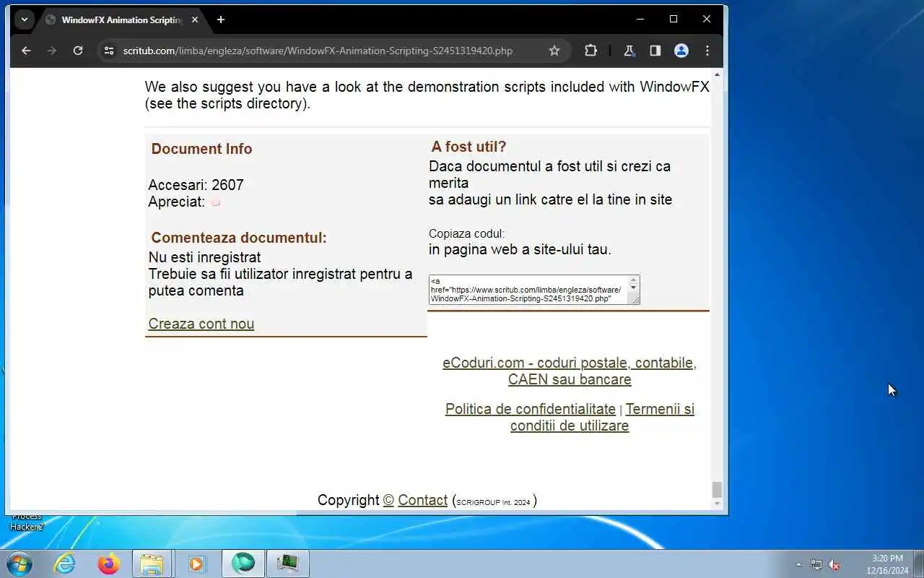Click the muted volume tray icon
Screen dimensions: 924x578
click(834, 564)
